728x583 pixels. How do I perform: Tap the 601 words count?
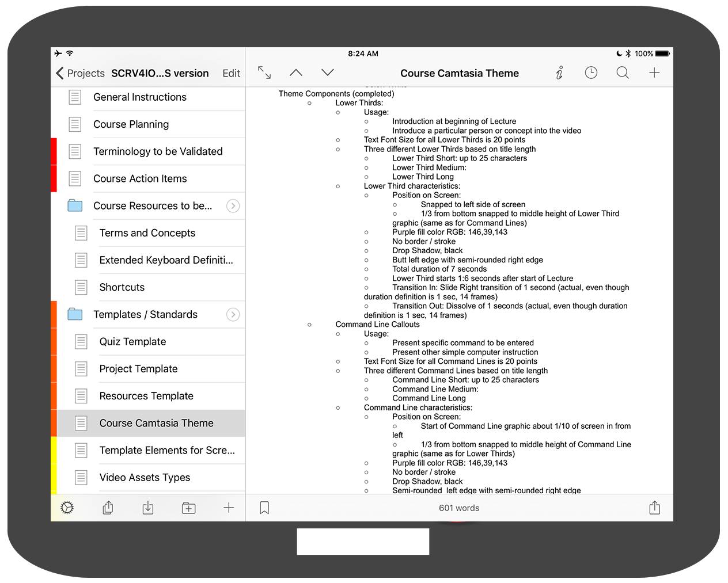click(x=458, y=508)
